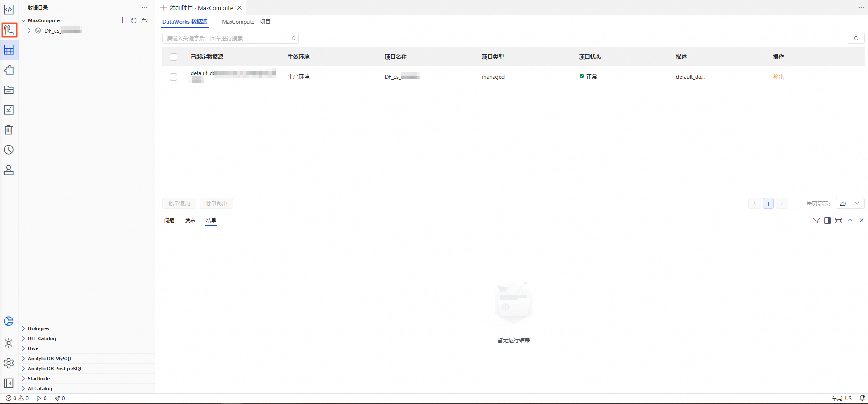Viewport: 868px width, 404px height.
Task: Click the managed project type cell
Action: tap(493, 77)
